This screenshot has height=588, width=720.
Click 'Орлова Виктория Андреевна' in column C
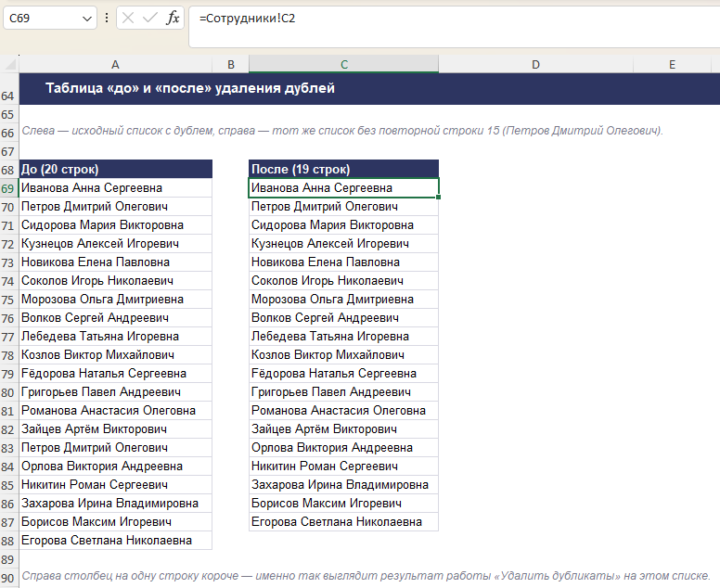tap(344, 448)
